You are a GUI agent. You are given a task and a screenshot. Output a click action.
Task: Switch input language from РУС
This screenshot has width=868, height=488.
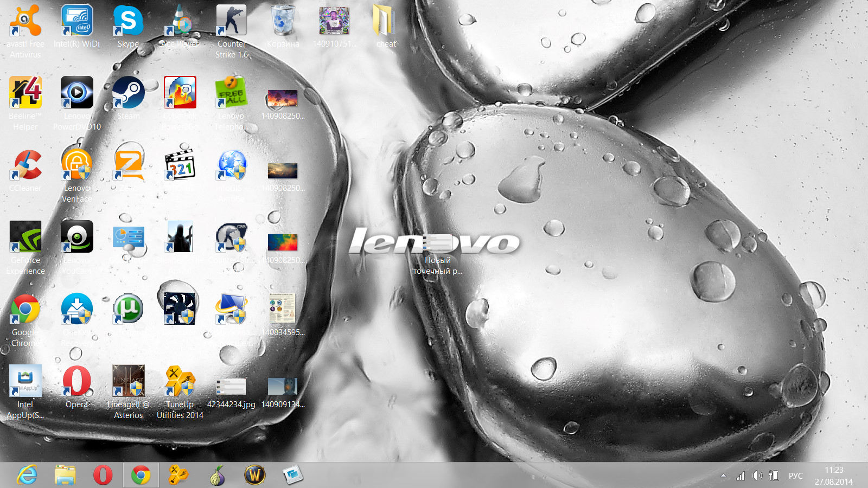[795, 476]
